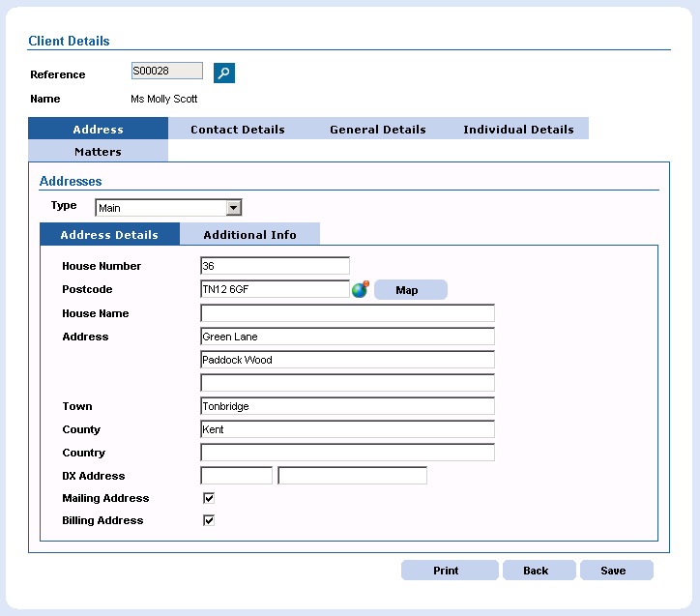700x616 pixels.
Task: Select the Address tab
Action: point(99,129)
